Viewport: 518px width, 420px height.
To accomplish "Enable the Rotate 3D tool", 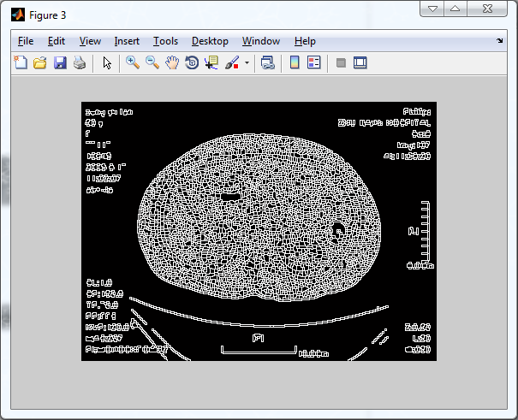I will click(192, 62).
